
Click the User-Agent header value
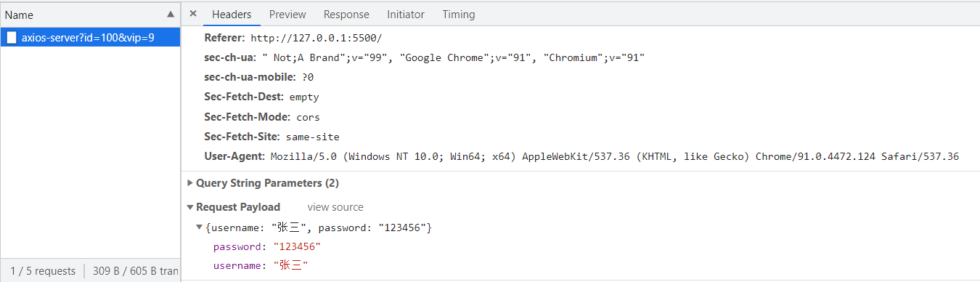click(x=615, y=156)
